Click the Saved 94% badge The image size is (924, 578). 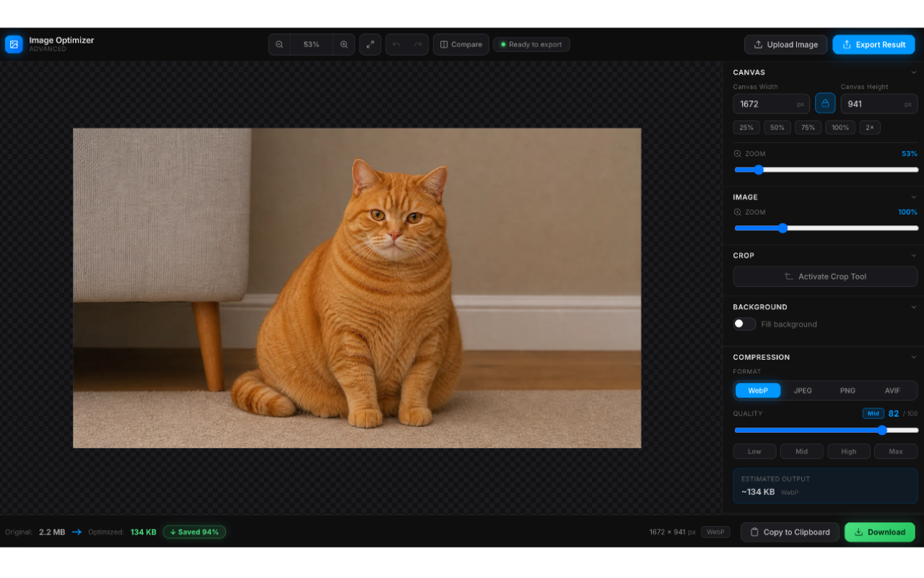click(194, 532)
